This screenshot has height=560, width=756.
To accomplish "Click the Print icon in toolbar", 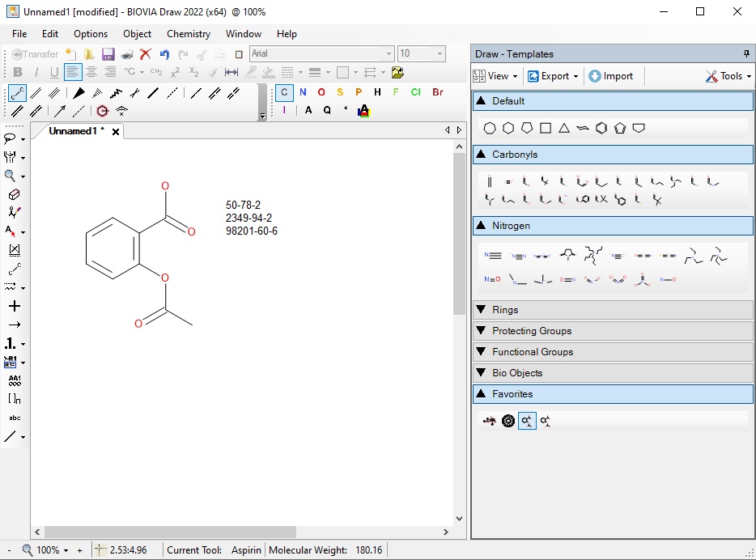I will point(127,54).
